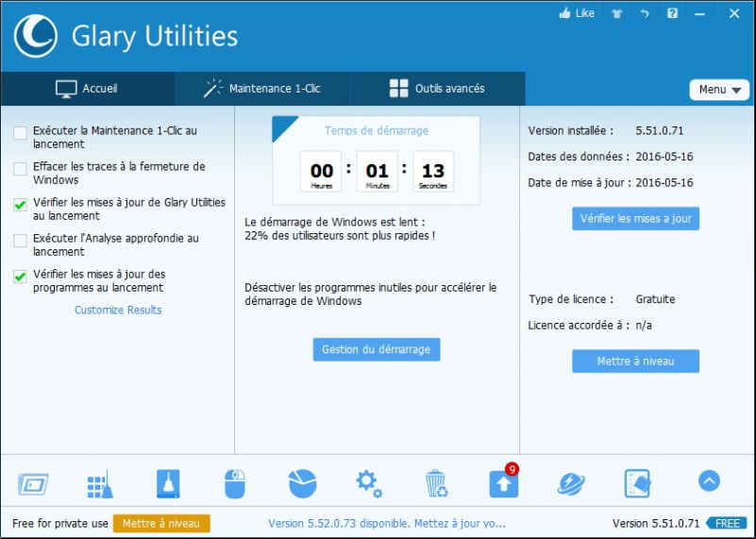This screenshot has height=539, width=756.
Task: Click the Date de mise à jour 2016-05-16 value
Action: pos(664,183)
